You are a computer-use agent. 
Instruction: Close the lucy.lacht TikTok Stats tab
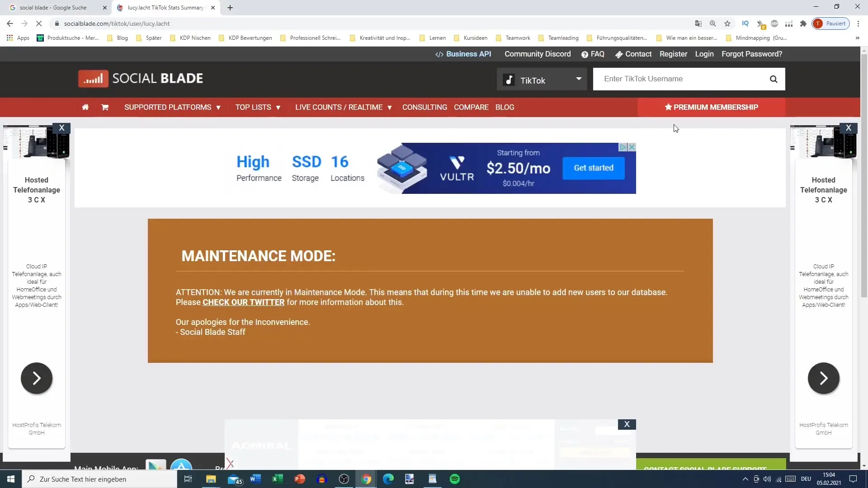[x=213, y=8]
